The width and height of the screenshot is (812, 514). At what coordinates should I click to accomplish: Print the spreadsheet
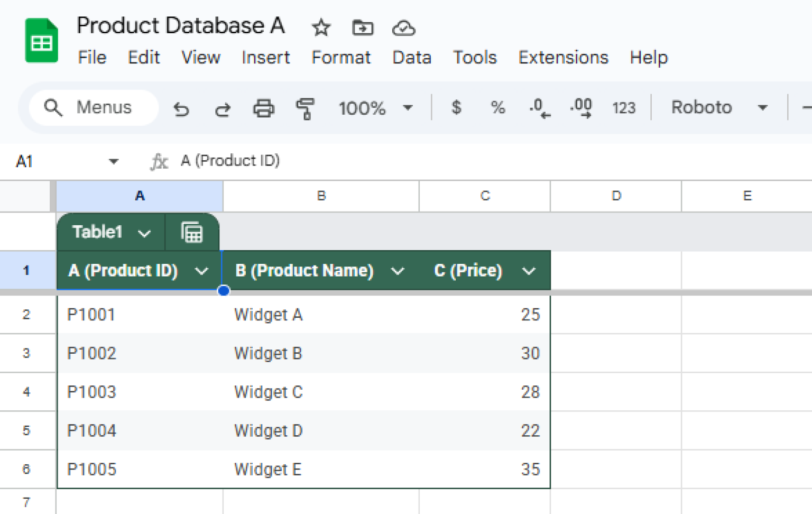point(264,108)
